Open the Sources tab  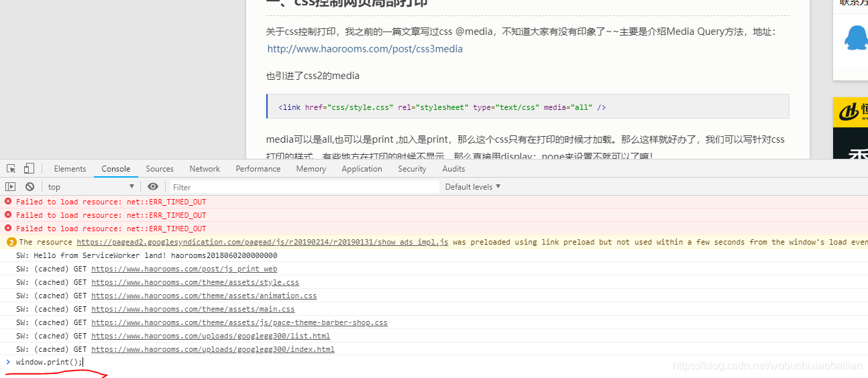click(160, 169)
